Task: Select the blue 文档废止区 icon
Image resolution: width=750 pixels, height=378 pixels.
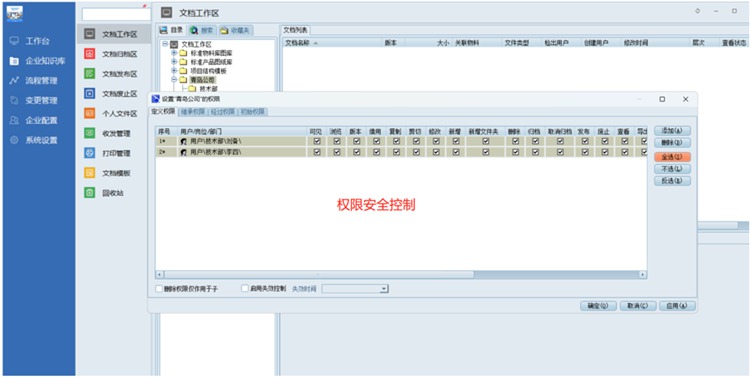Action: click(x=89, y=94)
